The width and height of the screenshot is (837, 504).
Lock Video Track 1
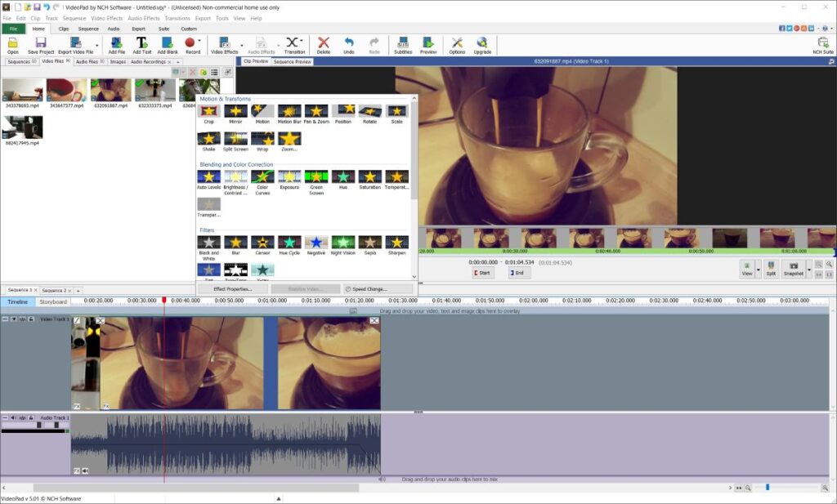tap(31, 319)
